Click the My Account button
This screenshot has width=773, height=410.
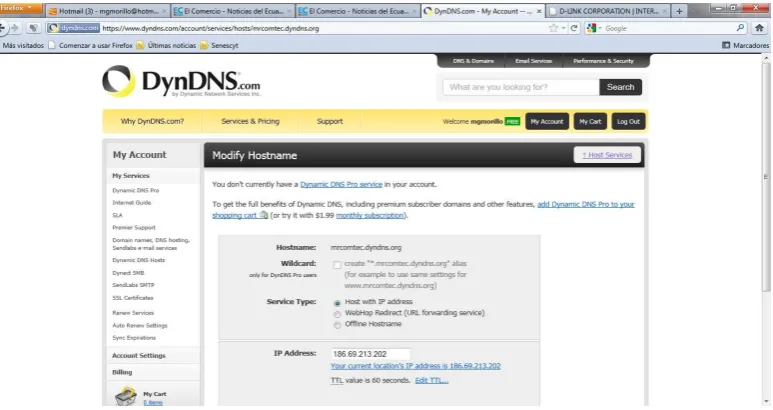pyautogui.click(x=547, y=121)
